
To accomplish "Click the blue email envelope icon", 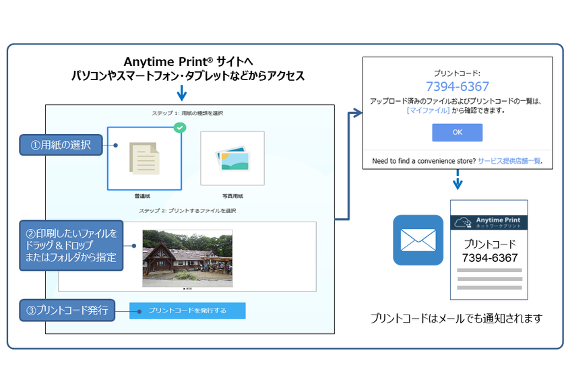I will click(418, 239).
